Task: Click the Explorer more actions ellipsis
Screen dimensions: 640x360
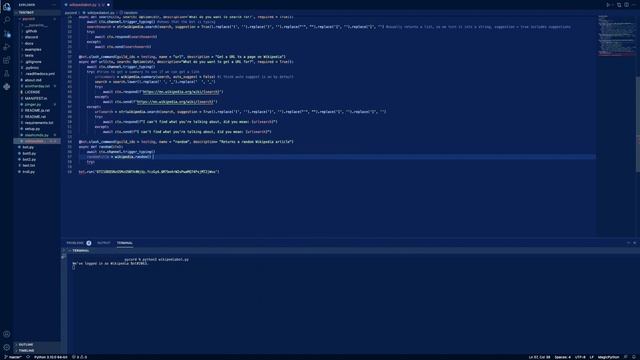Action: [x=54, y=5]
